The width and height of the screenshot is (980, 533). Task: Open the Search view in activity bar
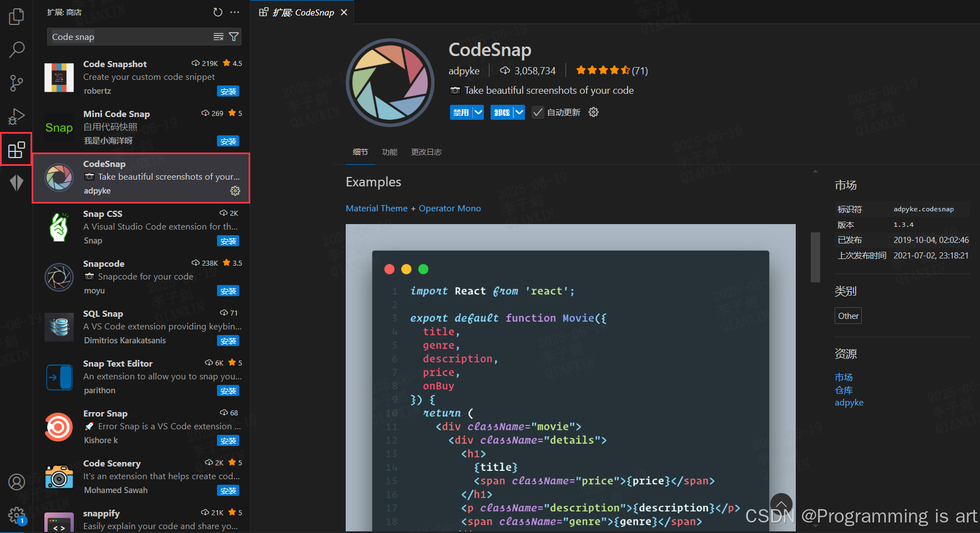click(x=17, y=50)
